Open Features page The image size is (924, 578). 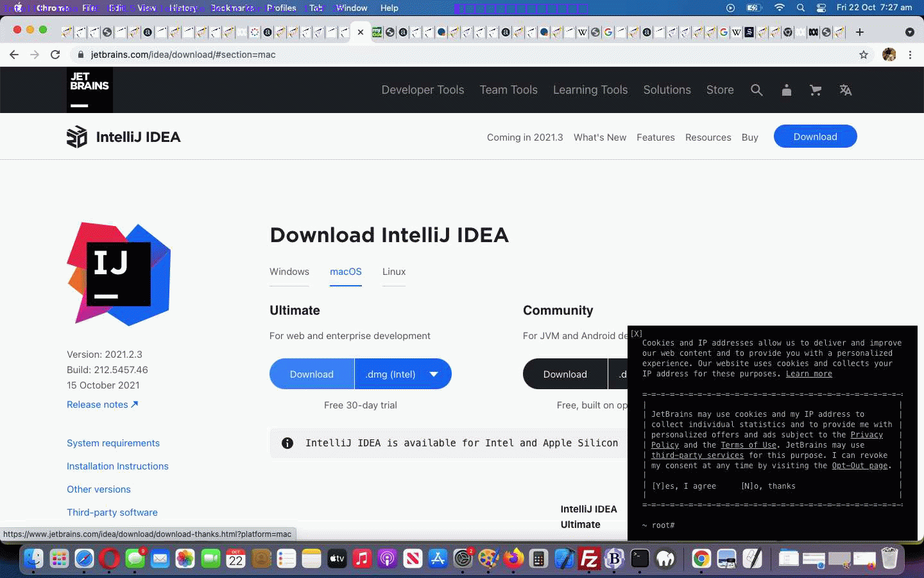coord(656,137)
